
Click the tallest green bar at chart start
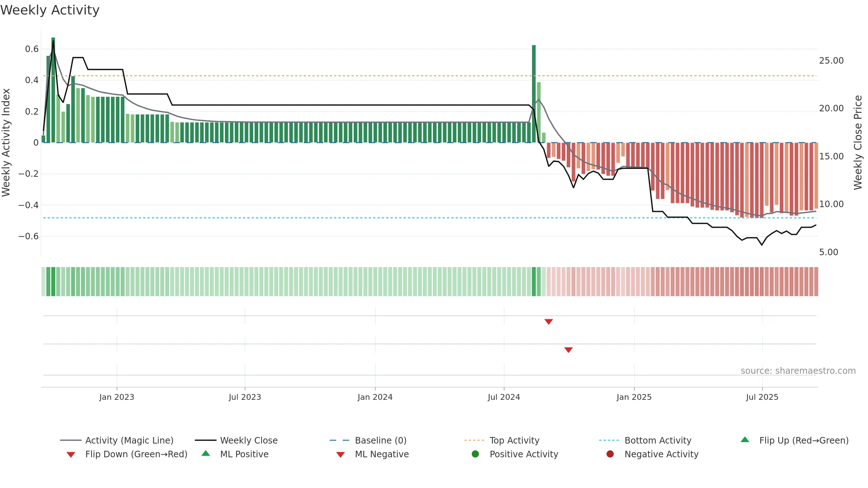point(53,90)
